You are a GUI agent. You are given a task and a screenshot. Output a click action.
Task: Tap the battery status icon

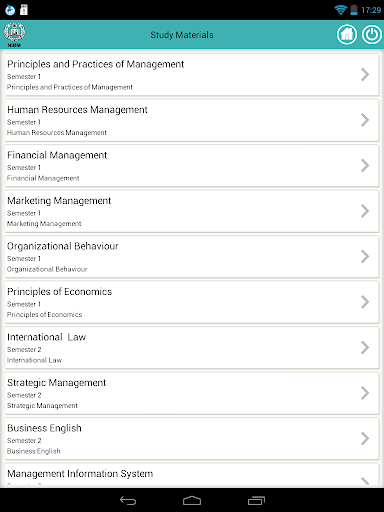354,10
